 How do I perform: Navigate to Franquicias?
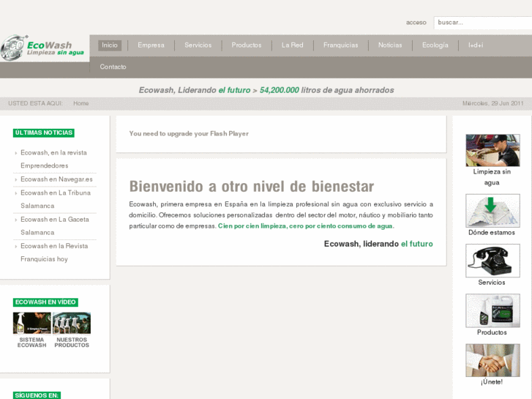(x=341, y=45)
